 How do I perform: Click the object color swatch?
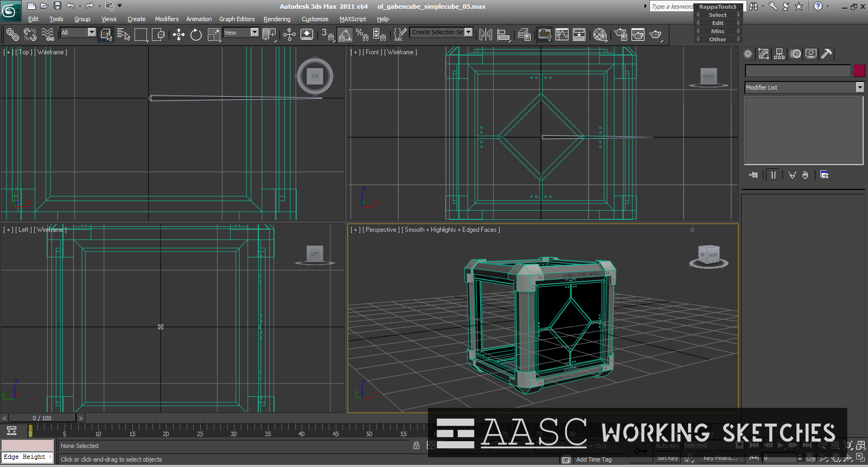pyautogui.click(x=859, y=71)
